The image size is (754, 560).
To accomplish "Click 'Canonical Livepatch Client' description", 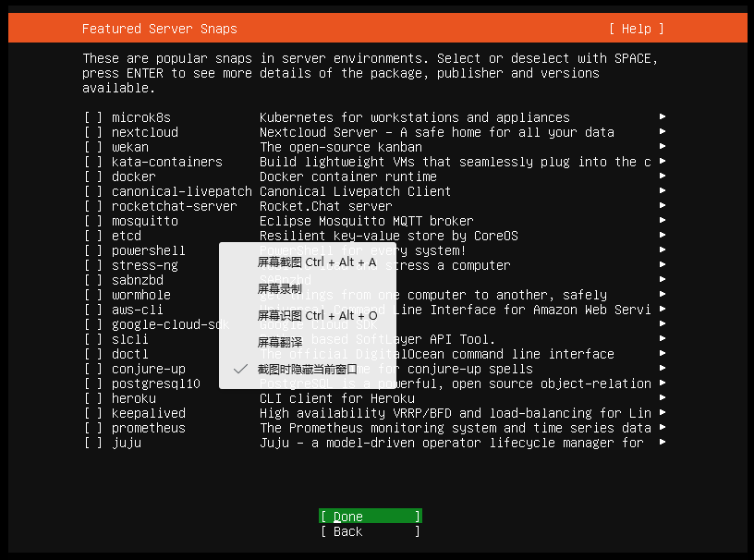I will click(356, 191).
